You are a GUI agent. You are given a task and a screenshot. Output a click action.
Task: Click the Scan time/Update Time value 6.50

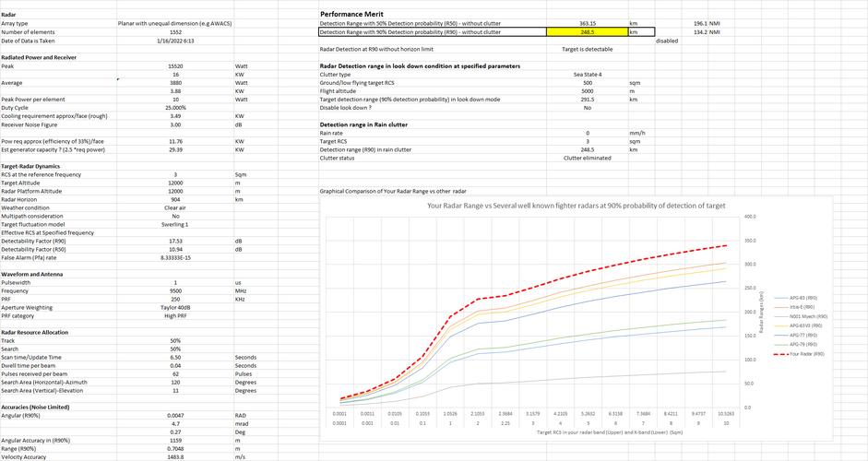(x=175, y=357)
